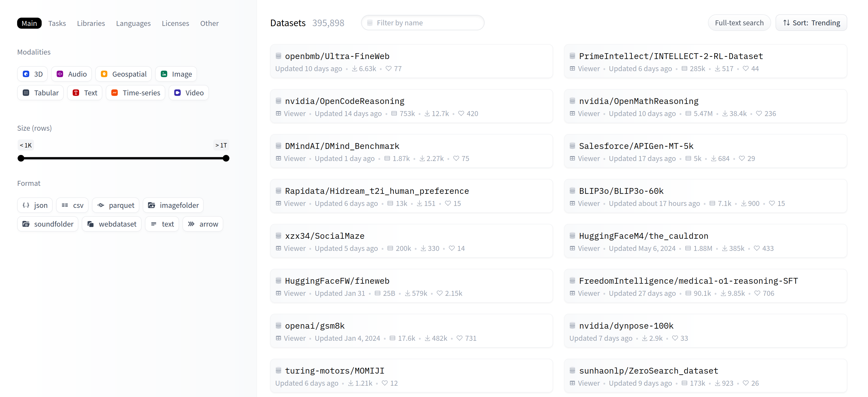This screenshot has width=868, height=397.
Task: Enable the csv format filter
Action: [72, 205]
